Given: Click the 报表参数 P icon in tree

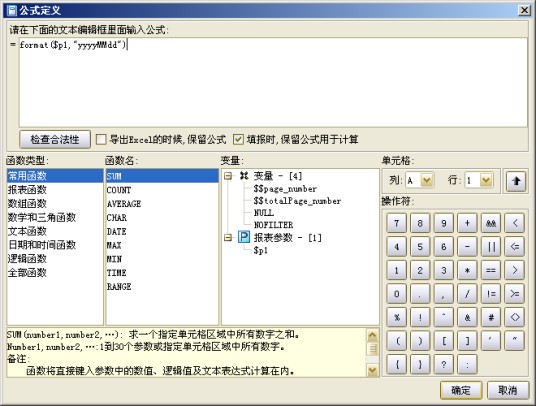Looking at the screenshot, I should (244, 237).
